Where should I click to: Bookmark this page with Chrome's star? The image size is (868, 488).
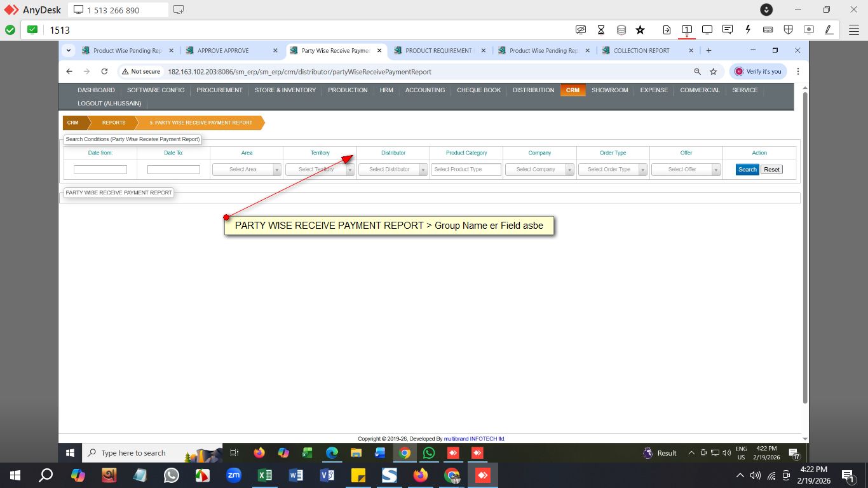coord(713,72)
